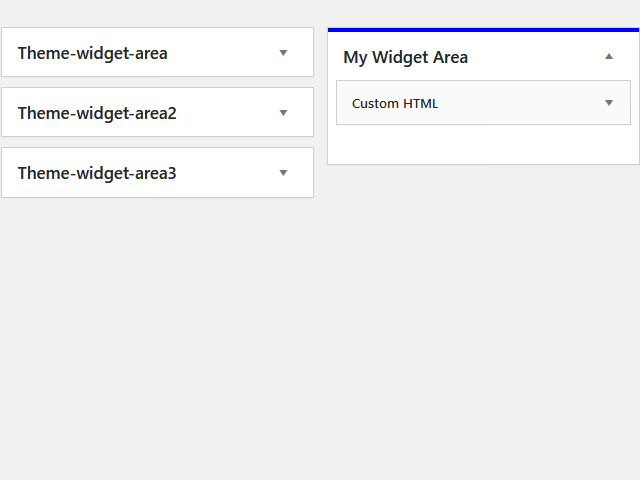The image size is (640, 480).
Task: Toggle the Theme-widget-area sidebar open
Action: [x=158, y=52]
